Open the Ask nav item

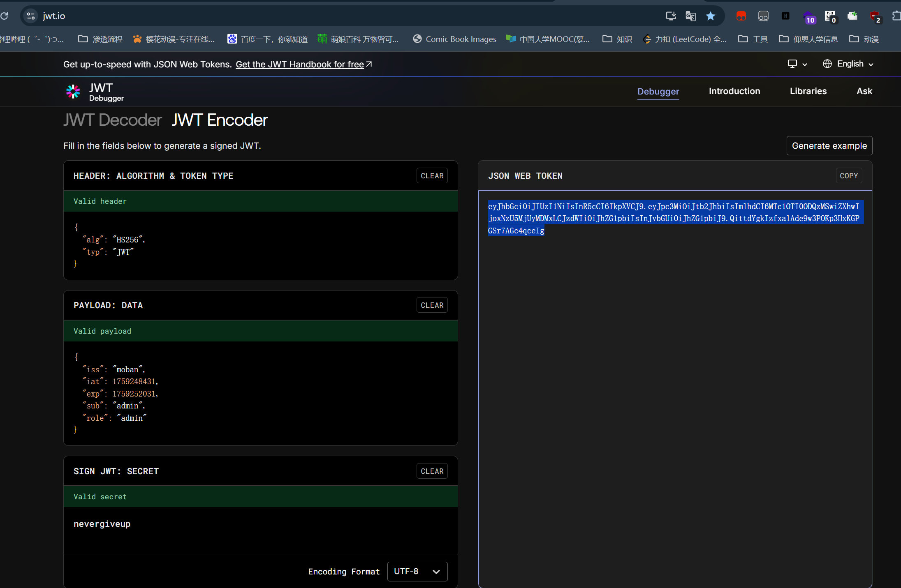point(864,91)
